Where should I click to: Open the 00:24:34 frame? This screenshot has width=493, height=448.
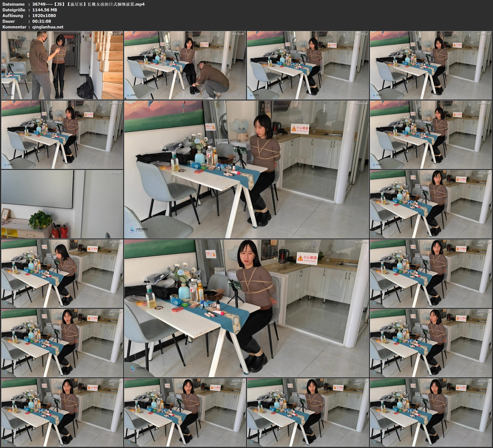tap(62, 412)
